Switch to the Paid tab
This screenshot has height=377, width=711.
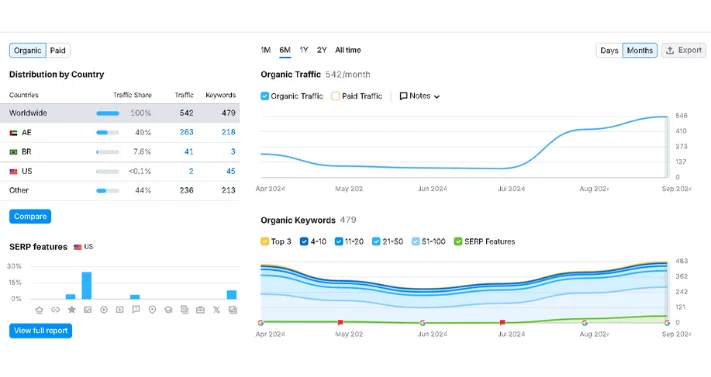click(x=58, y=50)
